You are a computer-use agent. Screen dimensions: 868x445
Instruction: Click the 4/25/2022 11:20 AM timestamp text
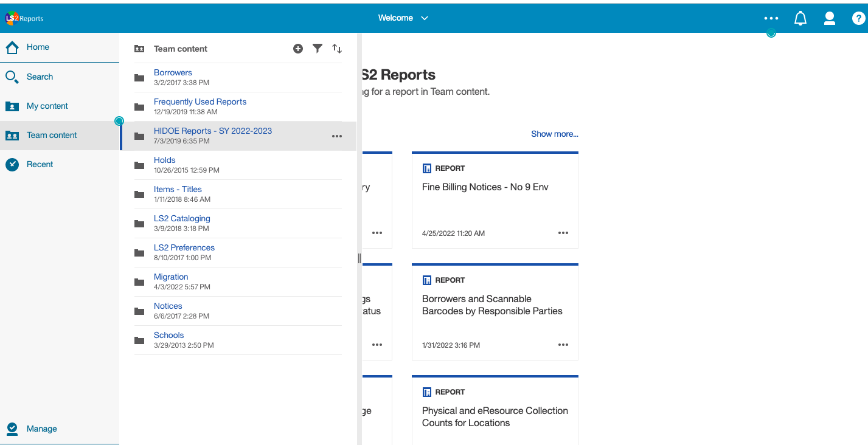click(453, 233)
